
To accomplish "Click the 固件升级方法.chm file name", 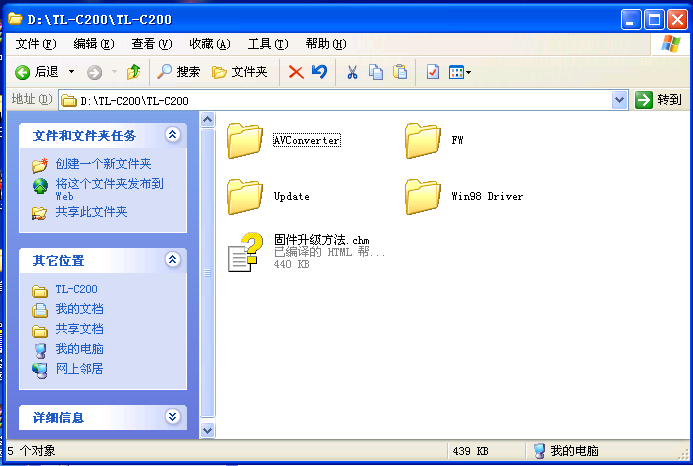I will (322, 240).
